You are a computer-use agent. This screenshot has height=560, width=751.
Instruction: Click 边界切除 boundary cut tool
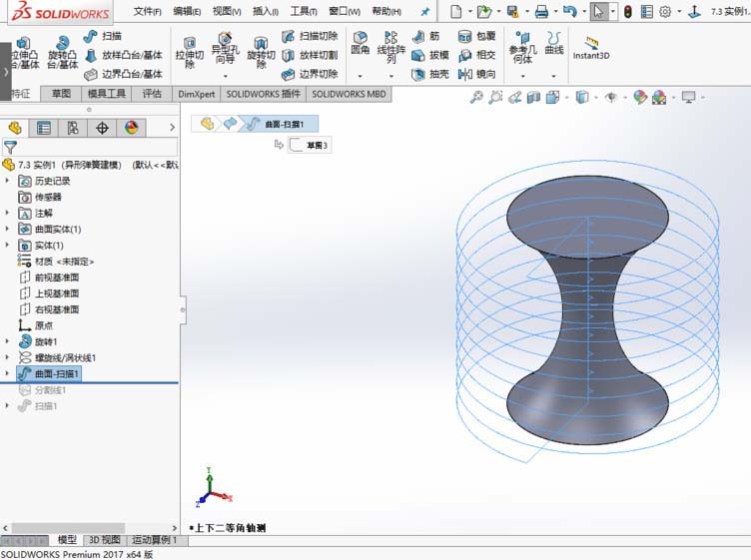[310, 74]
